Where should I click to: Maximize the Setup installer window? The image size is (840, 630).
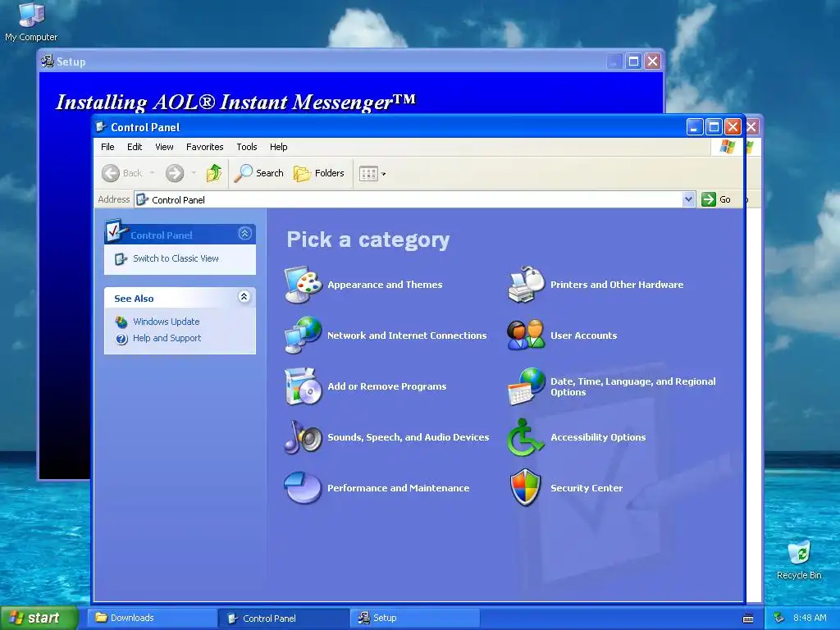(633, 61)
